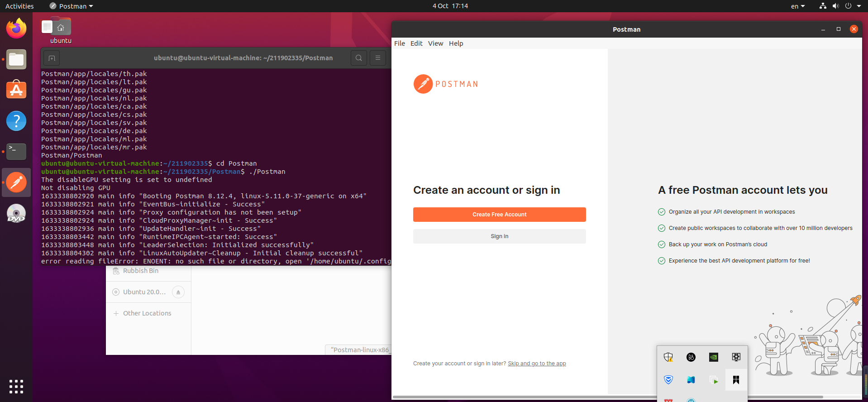Open the network status icon in top bar
The height and width of the screenshot is (402, 868).
tap(823, 6)
